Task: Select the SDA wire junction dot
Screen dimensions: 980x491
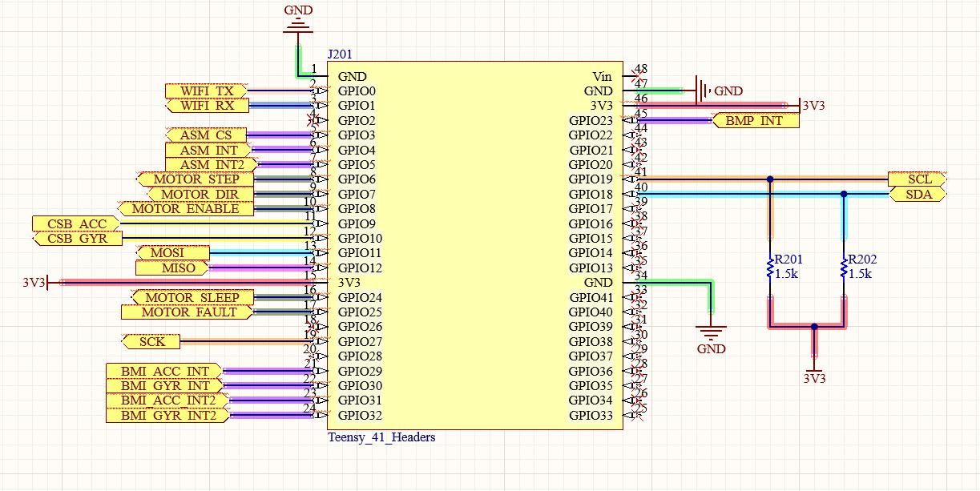Action: [843, 194]
